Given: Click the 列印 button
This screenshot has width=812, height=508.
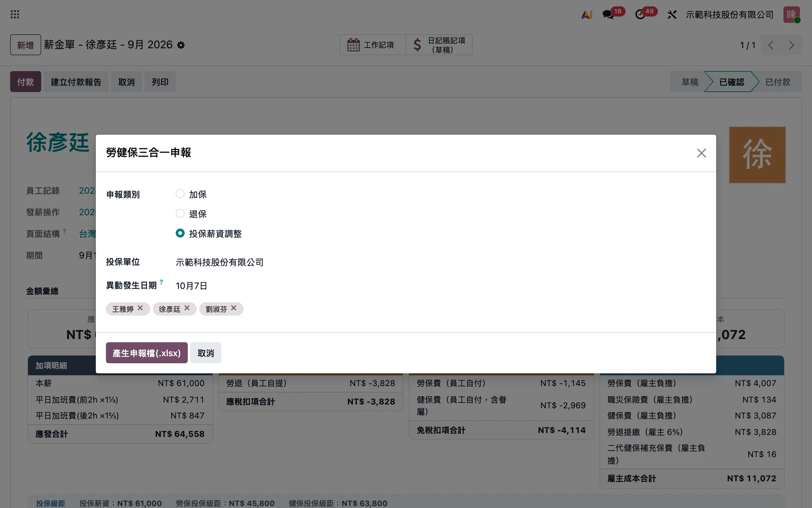Looking at the screenshot, I should pyautogui.click(x=160, y=82).
